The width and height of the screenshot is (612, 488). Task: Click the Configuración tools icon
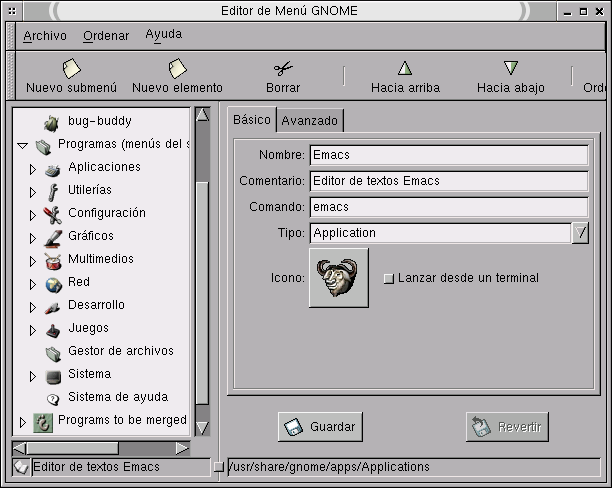click(x=52, y=215)
